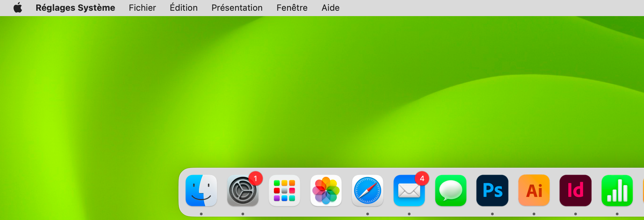
Task: Click the Édition menu
Action: (183, 8)
